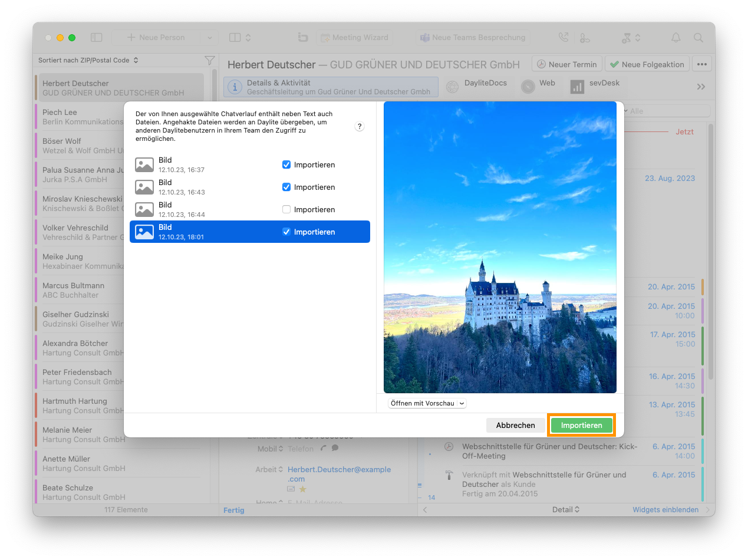Screen dimensions: 748x560
Task: Open the notifications bell icon
Action: tap(676, 37)
